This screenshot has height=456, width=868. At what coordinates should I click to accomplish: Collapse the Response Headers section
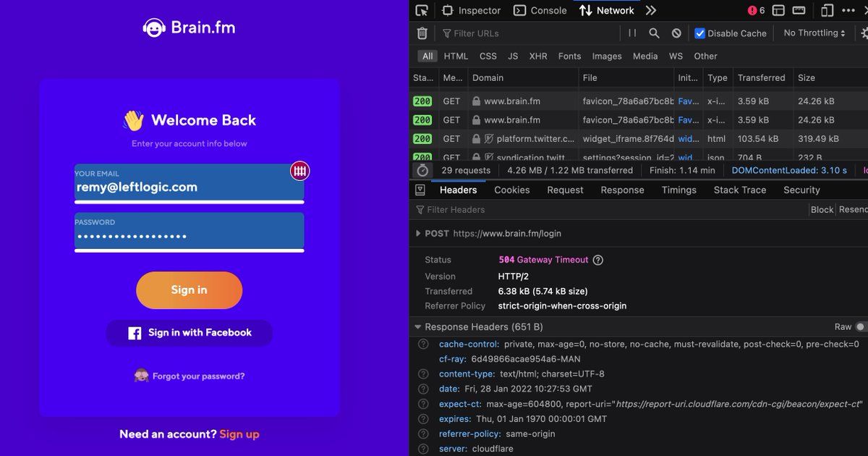tap(418, 327)
